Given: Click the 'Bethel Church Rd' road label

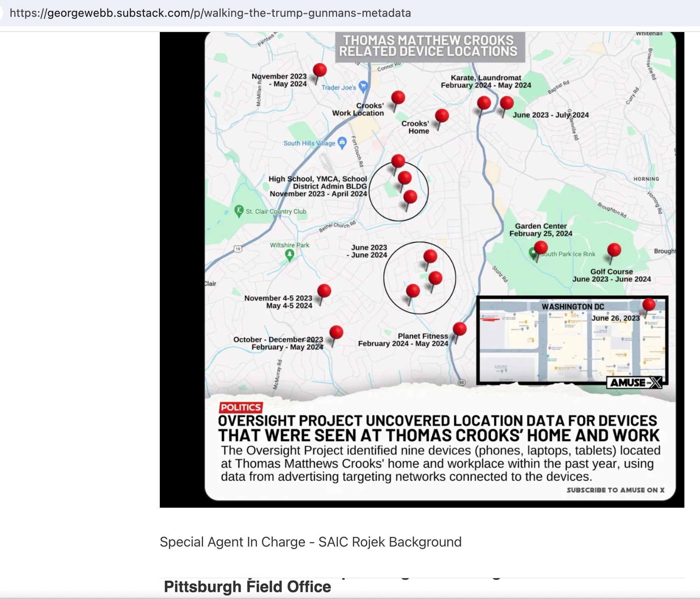Looking at the screenshot, I should tap(337, 226).
